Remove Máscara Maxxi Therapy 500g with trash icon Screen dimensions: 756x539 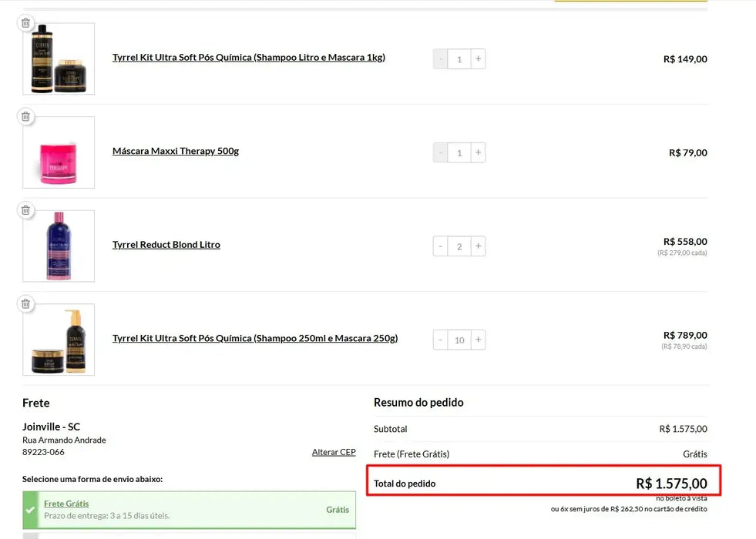(x=25, y=116)
